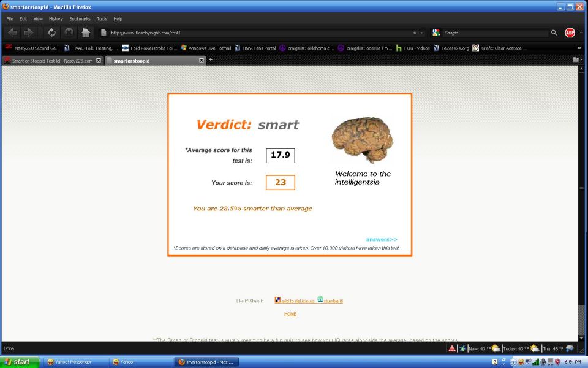
Task: Switch to Smart or Stoopid Test lol tab
Action: 53,61
